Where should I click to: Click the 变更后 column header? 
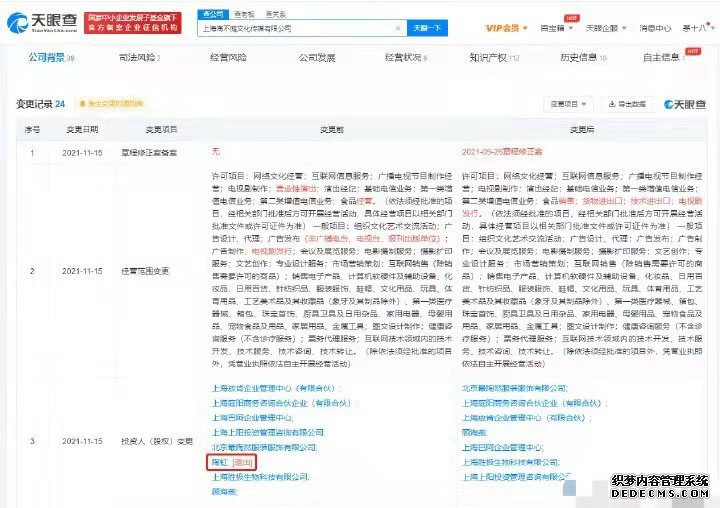coord(582,130)
